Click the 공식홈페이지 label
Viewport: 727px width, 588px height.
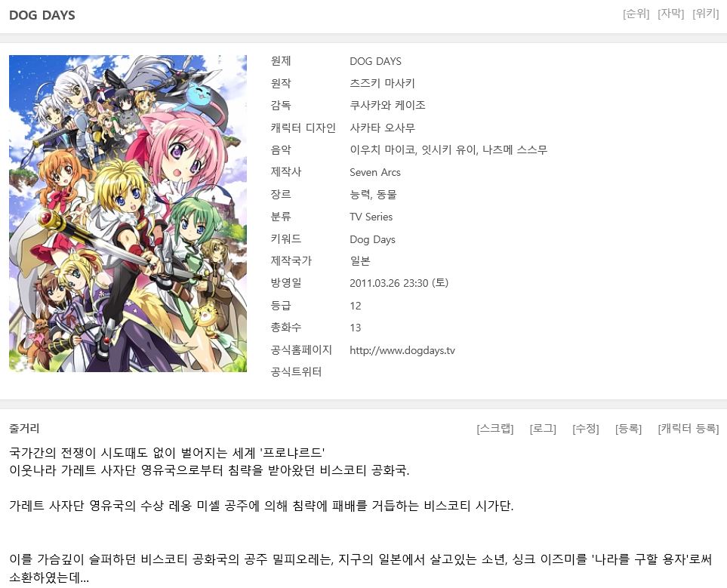301,349
